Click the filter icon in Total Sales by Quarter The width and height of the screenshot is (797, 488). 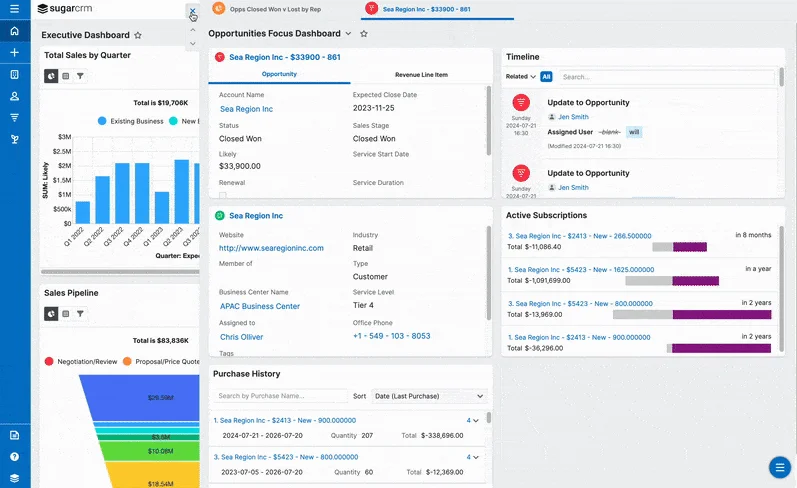coord(80,76)
